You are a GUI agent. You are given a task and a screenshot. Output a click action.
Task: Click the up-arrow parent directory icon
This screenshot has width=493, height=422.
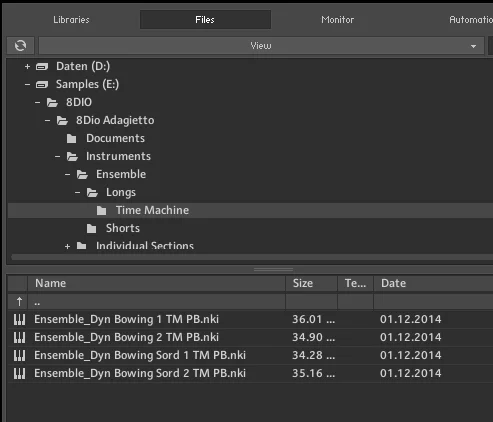pyautogui.click(x=19, y=302)
